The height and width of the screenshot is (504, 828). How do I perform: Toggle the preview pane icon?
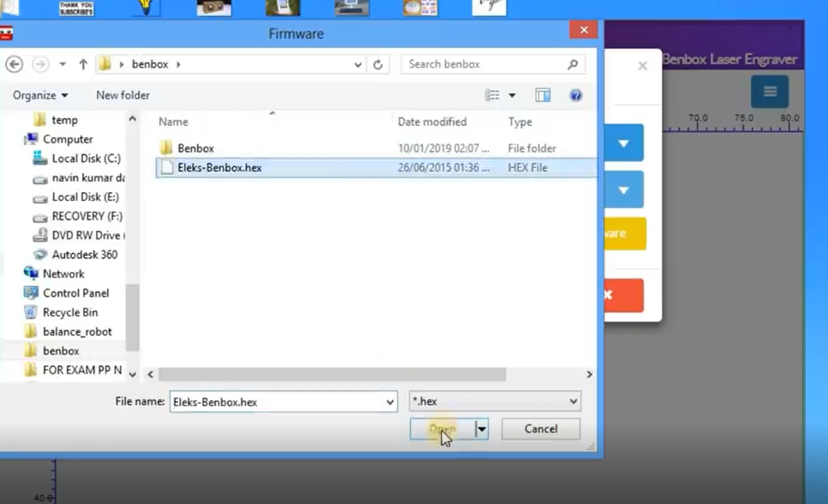[x=543, y=96]
